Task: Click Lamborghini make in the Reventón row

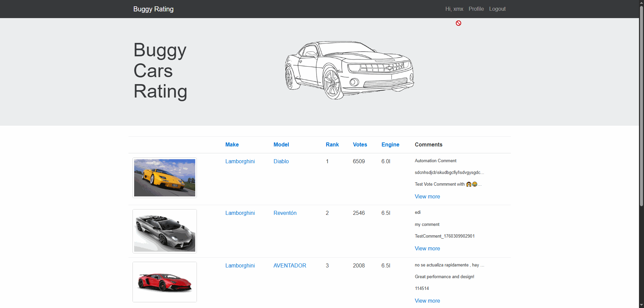Action: (x=240, y=213)
